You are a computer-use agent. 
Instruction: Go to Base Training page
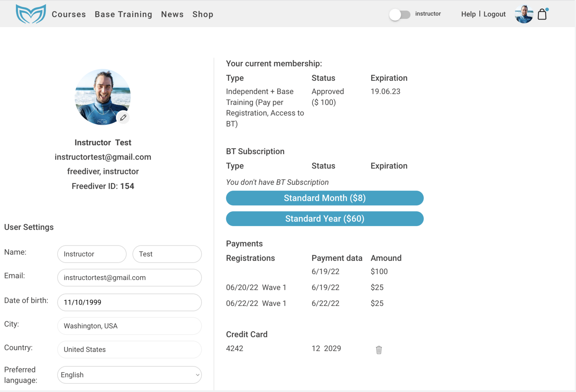tap(123, 14)
